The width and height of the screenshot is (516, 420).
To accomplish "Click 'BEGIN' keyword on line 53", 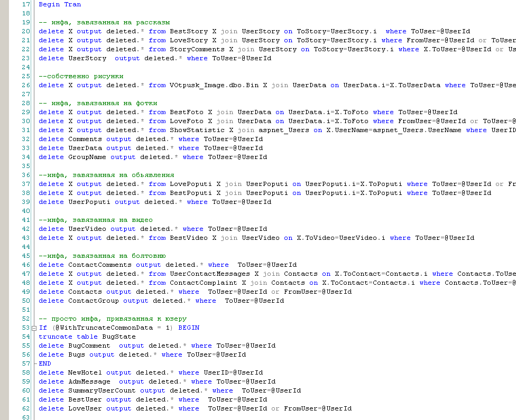I will 189,328.
